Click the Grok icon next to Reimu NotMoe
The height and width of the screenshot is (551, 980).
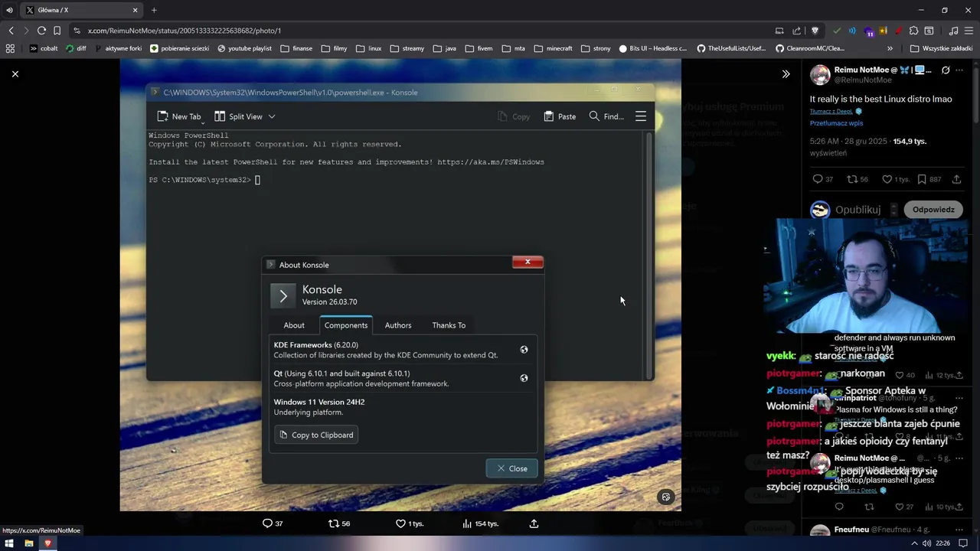pyautogui.click(x=946, y=70)
